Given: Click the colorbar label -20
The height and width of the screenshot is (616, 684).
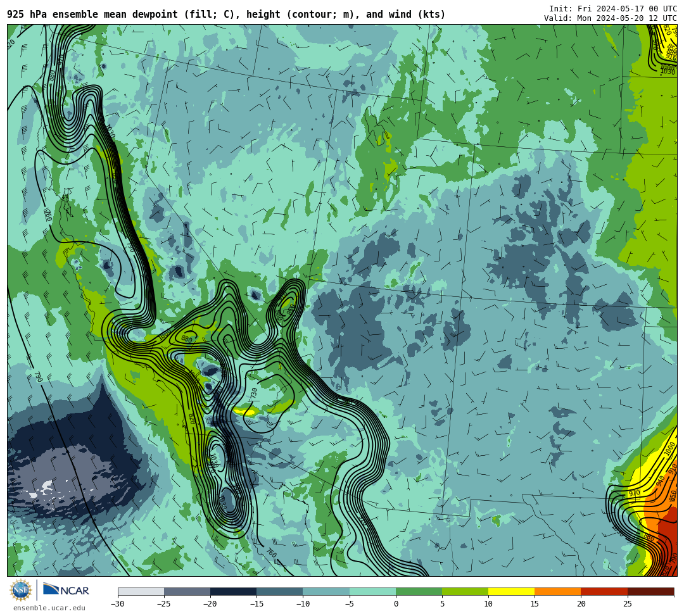Looking at the screenshot, I should (x=210, y=604).
